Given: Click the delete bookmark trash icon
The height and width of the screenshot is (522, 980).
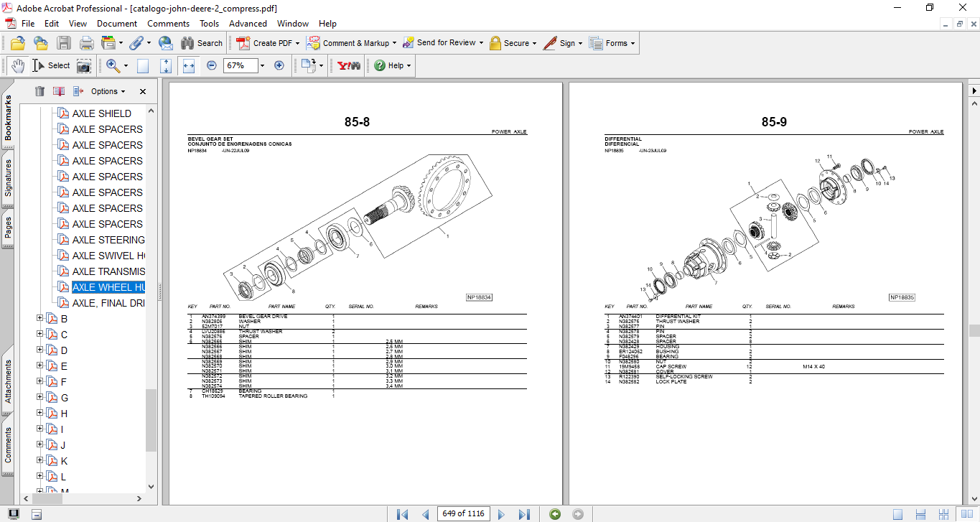Looking at the screenshot, I should 39,91.
